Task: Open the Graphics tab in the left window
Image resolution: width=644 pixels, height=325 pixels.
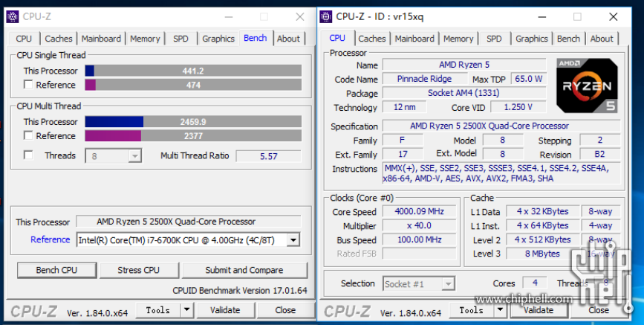Action: [x=218, y=39]
